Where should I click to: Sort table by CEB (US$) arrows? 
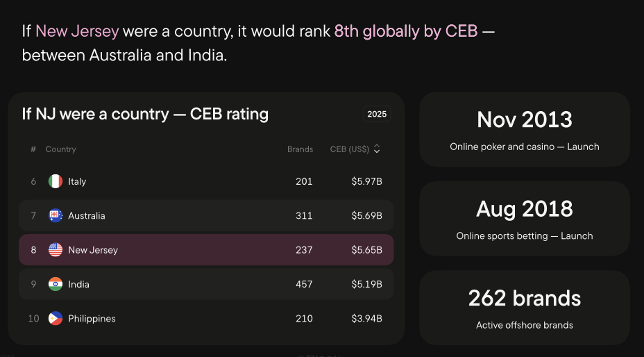pos(377,149)
